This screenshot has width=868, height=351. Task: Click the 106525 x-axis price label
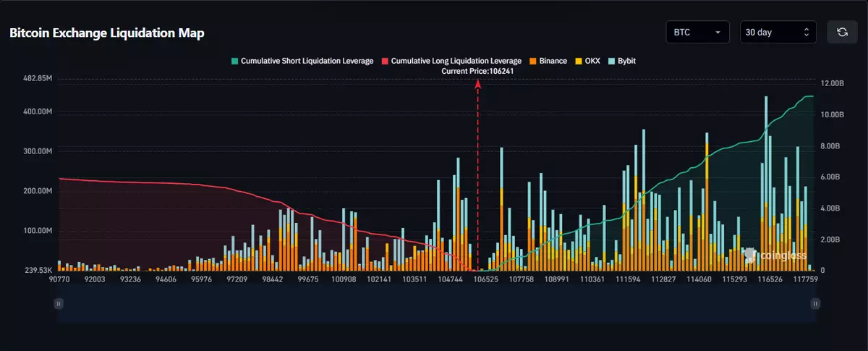(485, 279)
